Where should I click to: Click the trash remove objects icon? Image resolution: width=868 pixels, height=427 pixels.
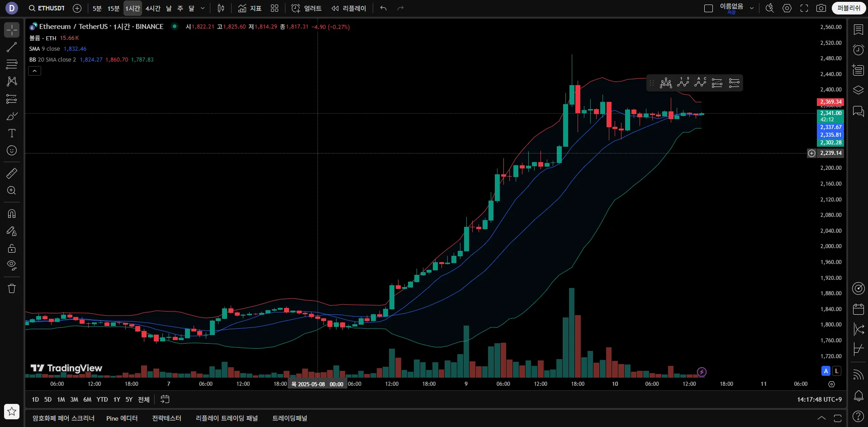point(12,288)
